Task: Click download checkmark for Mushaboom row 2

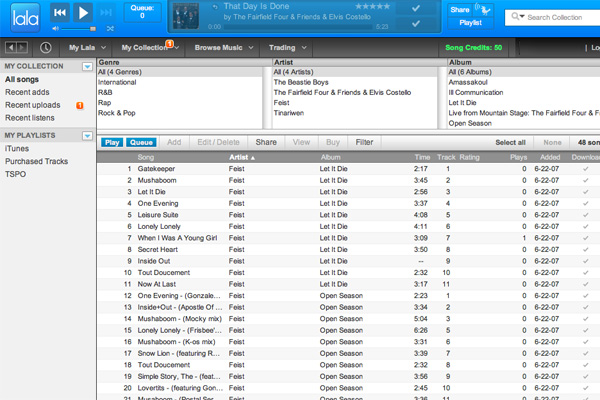Action: pos(585,180)
